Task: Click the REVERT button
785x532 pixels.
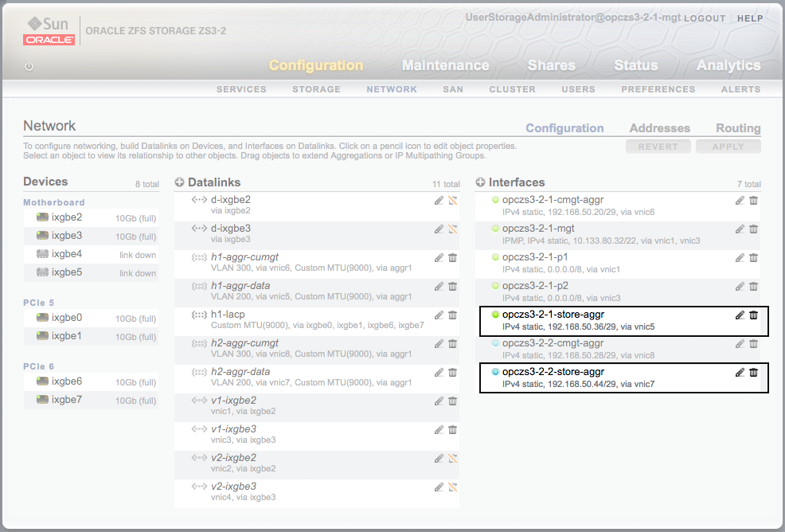Action: [658, 147]
